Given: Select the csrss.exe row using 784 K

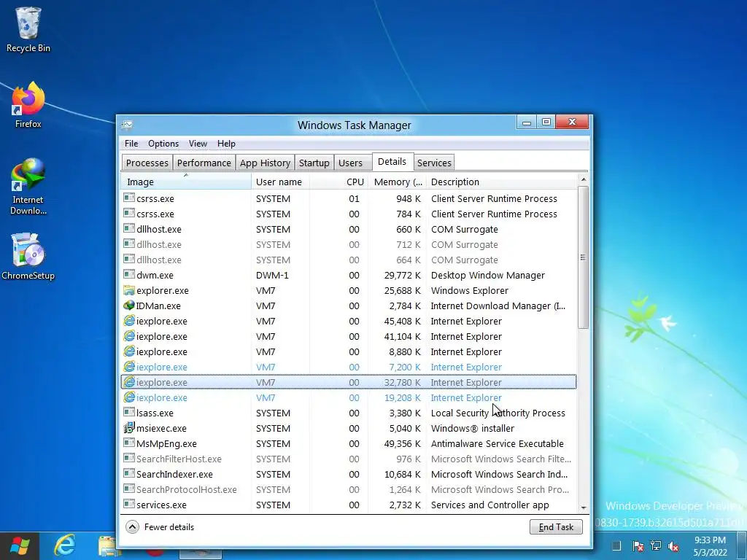Looking at the screenshot, I should (x=349, y=214).
